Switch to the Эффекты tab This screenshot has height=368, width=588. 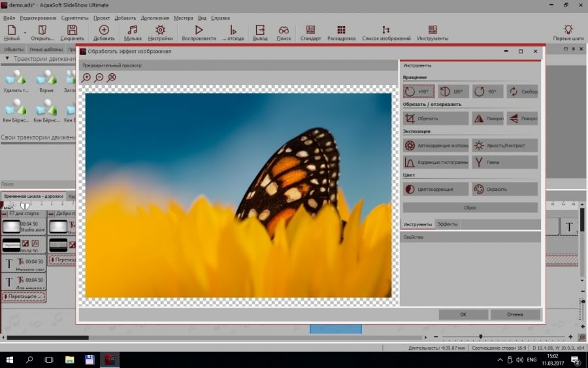448,224
